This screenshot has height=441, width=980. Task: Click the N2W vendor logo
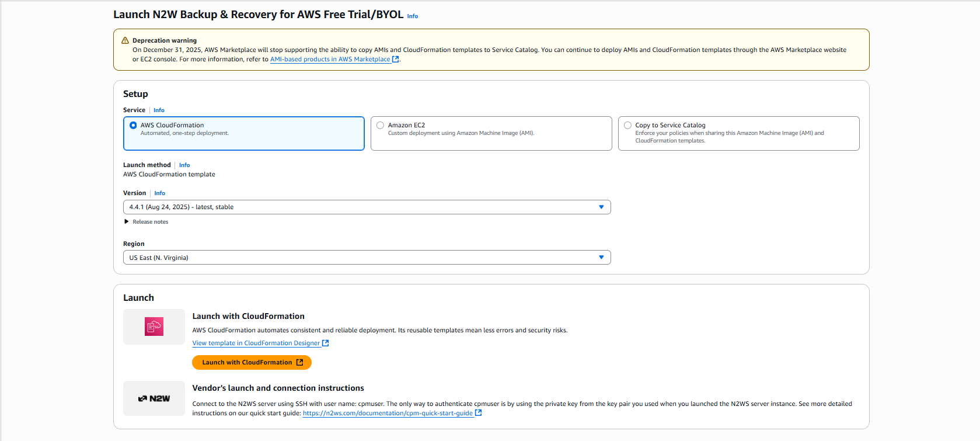tap(154, 398)
